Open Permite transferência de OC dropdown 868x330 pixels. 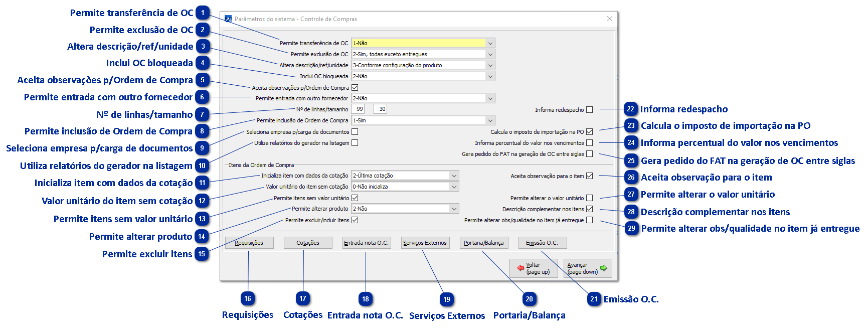(x=490, y=43)
